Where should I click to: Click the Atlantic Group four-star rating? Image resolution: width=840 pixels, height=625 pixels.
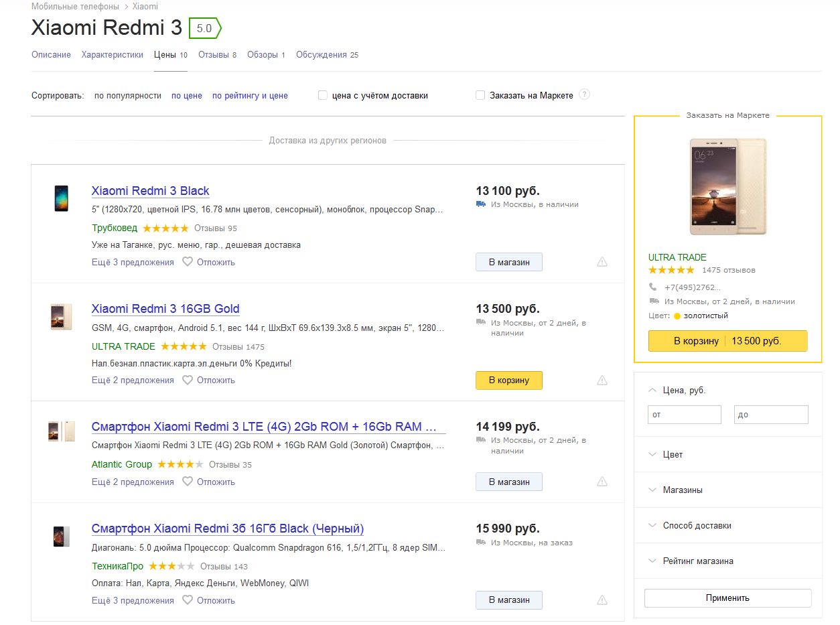180,464
